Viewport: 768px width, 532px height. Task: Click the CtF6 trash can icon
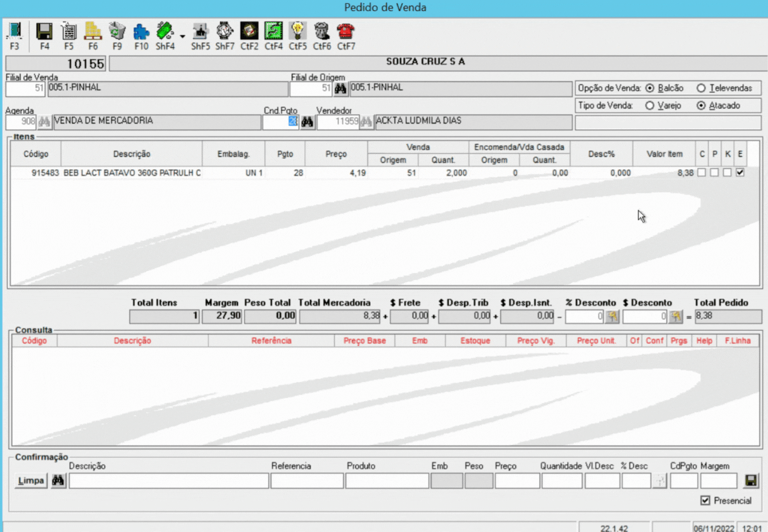322,32
